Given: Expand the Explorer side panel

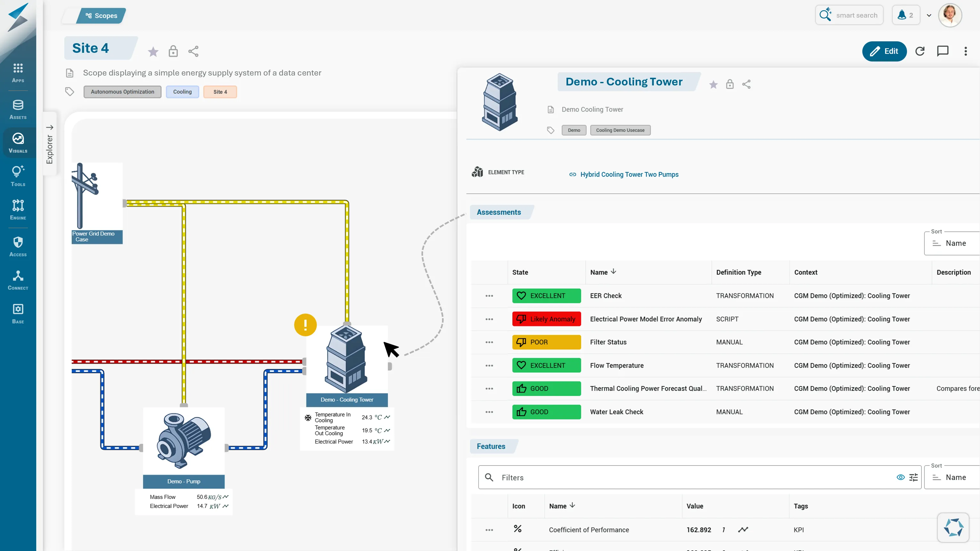Looking at the screenshot, I should [50, 144].
